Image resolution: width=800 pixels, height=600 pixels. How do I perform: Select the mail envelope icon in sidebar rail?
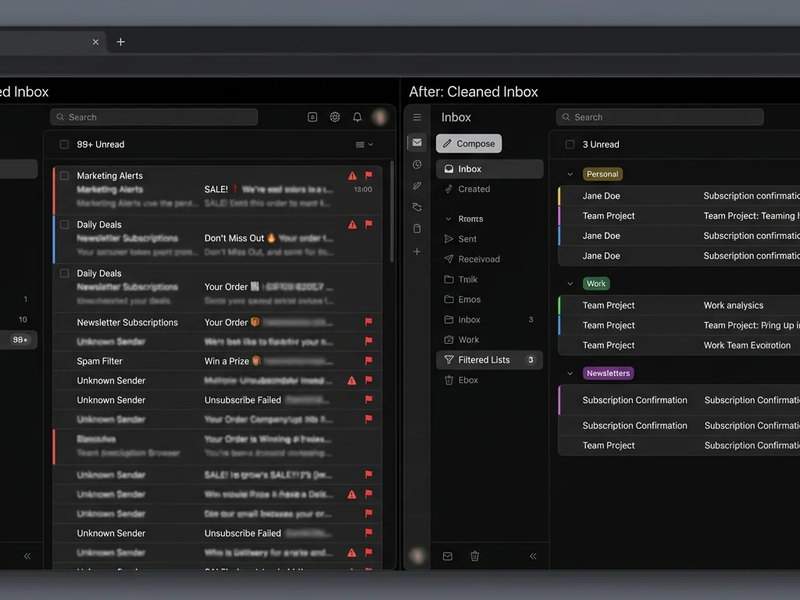point(417,143)
